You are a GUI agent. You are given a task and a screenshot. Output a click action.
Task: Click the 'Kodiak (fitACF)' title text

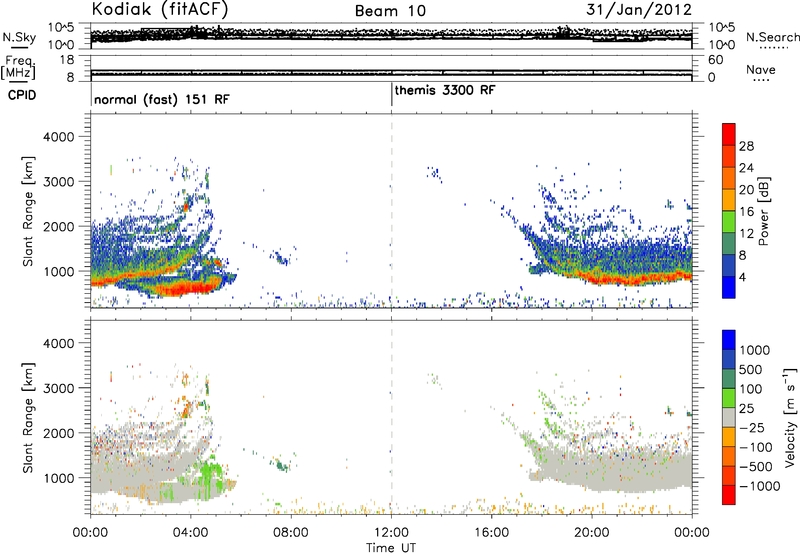pos(160,9)
